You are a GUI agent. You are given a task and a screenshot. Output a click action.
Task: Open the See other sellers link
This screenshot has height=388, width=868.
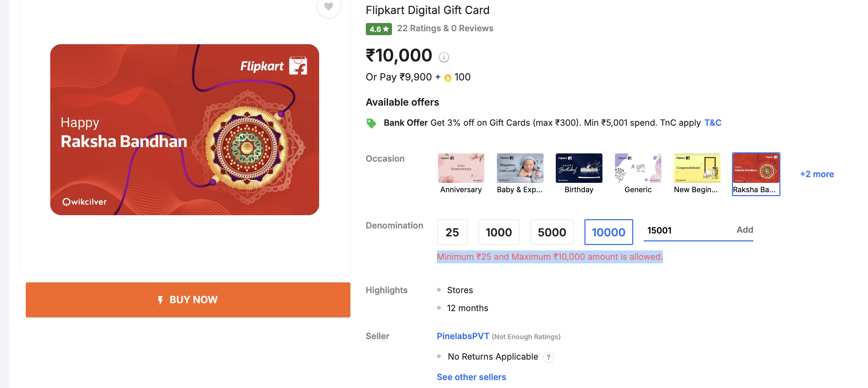click(471, 377)
